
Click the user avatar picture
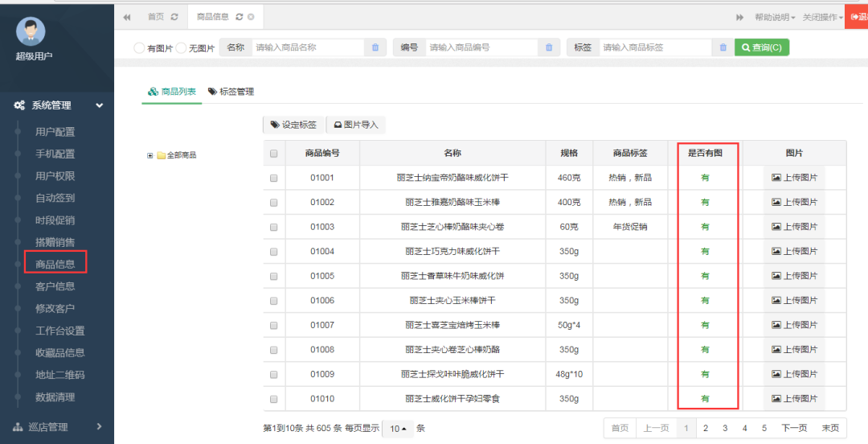pos(31,31)
